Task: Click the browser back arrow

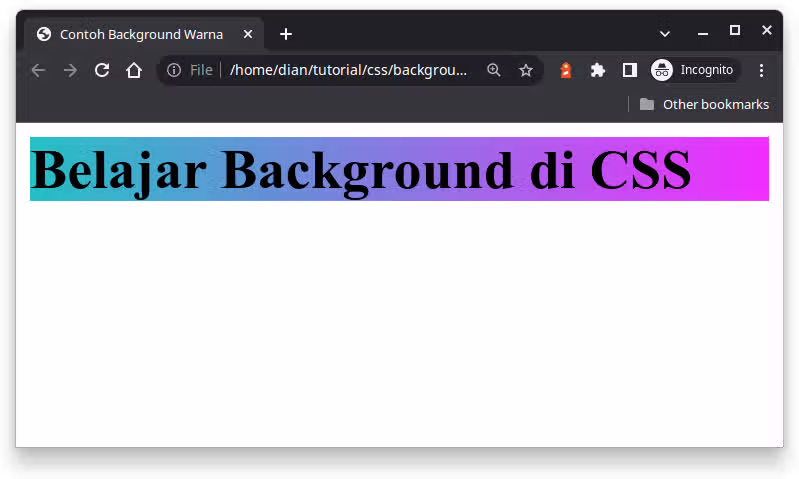Action: [39, 70]
